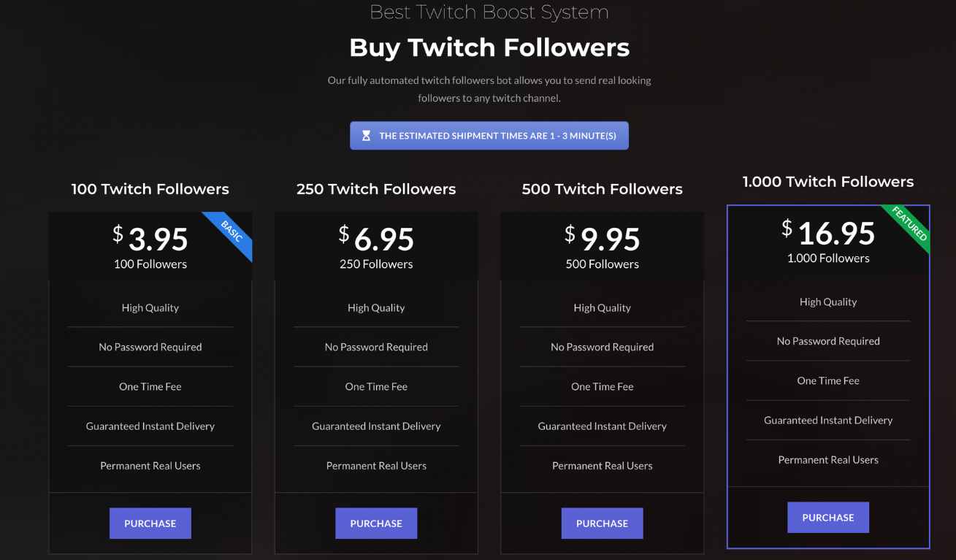Purchase the 1.000 Followers package
Screen dimensions: 956x560
(x=828, y=518)
